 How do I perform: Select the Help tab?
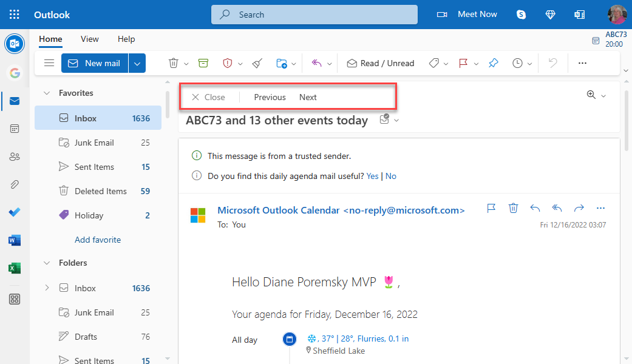click(x=126, y=39)
